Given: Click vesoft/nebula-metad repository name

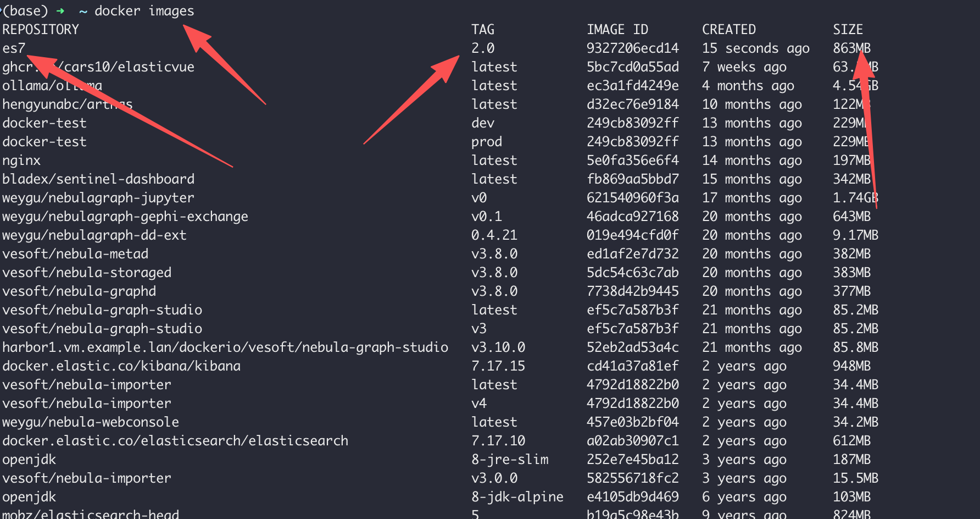Looking at the screenshot, I should coord(75,254).
